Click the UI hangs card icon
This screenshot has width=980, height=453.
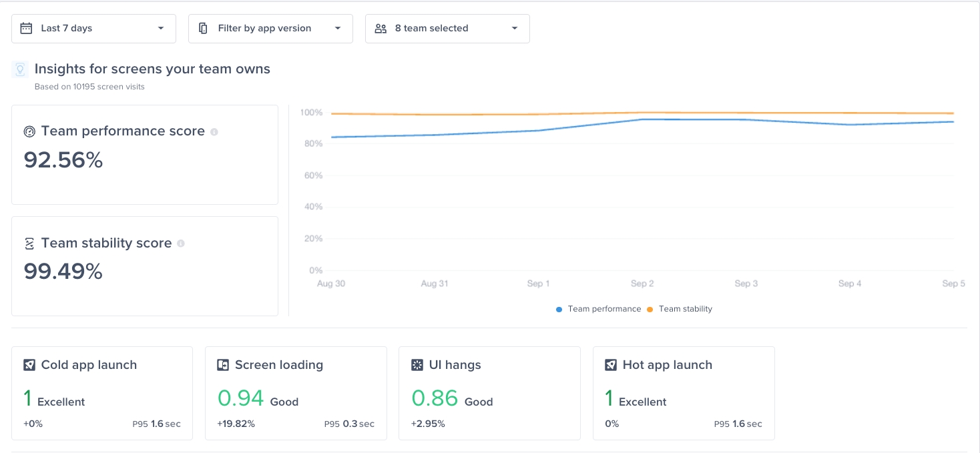point(417,365)
